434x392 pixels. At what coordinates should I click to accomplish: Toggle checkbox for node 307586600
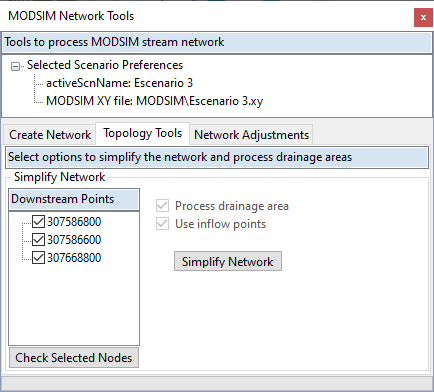click(x=38, y=239)
